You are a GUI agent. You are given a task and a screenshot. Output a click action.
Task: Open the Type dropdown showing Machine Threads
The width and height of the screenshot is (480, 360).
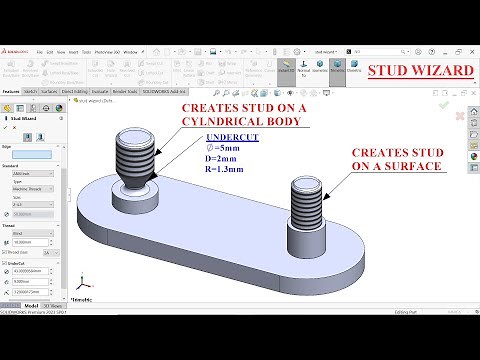click(33, 189)
